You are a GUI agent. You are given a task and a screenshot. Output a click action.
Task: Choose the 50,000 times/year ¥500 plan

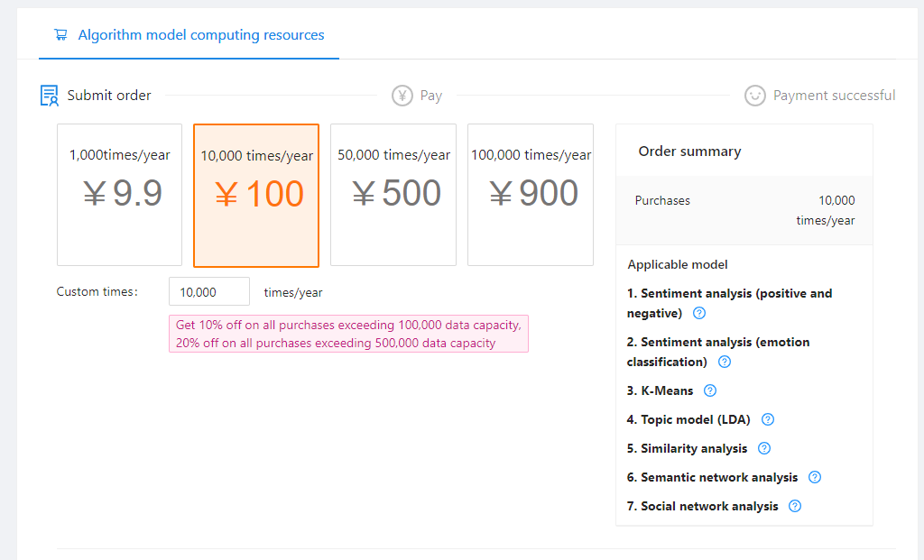393,195
